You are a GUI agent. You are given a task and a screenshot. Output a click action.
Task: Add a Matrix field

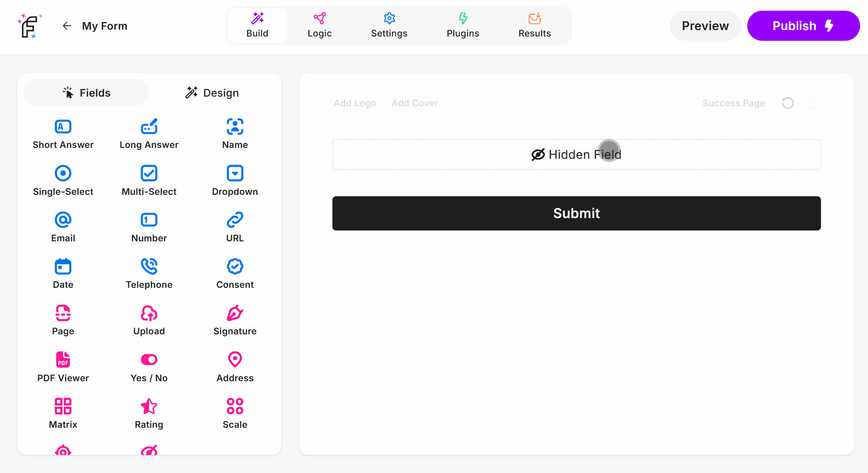pos(63,414)
